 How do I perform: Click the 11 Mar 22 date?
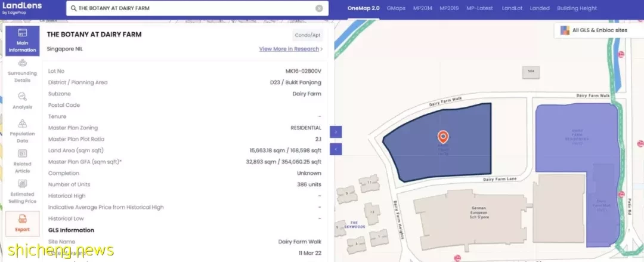[310, 253]
